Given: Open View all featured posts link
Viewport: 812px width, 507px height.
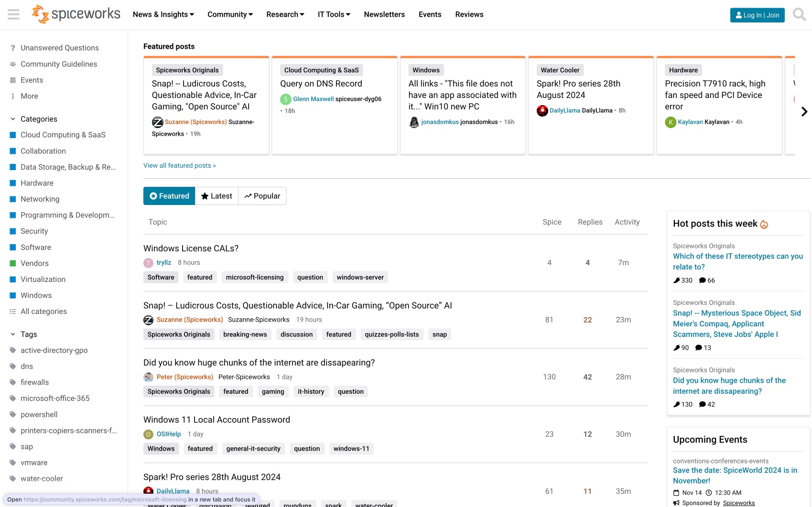Looking at the screenshot, I should tap(180, 165).
